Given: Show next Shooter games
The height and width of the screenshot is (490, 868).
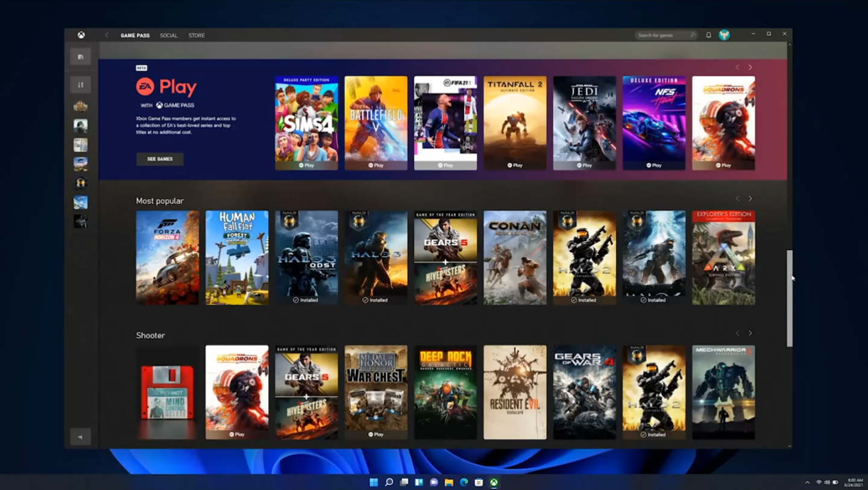Looking at the screenshot, I should [750, 333].
